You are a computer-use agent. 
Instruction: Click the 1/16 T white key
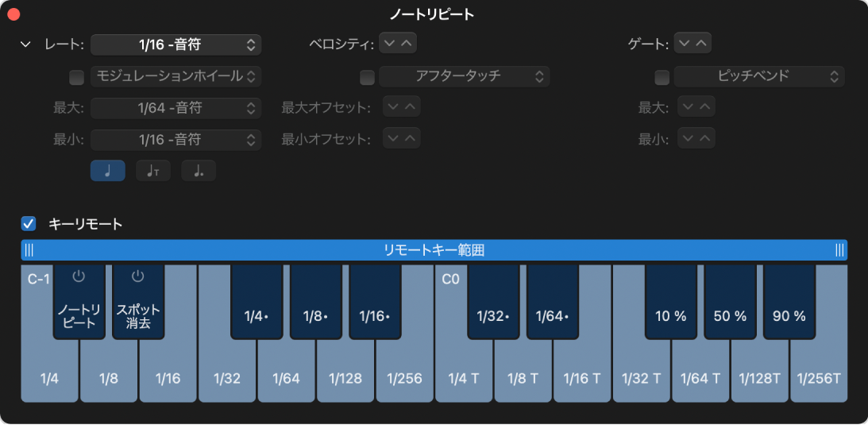pos(582,378)
